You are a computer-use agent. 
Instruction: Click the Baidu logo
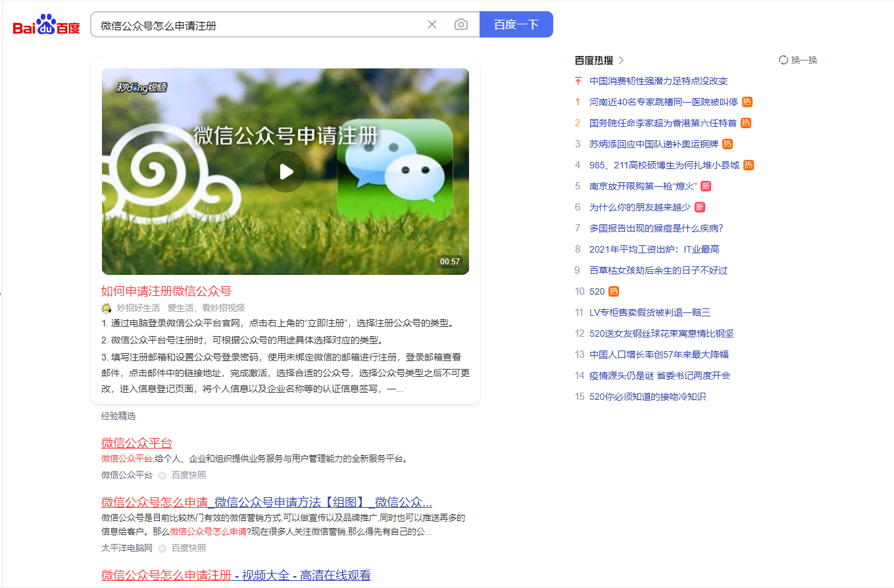pyautogui.click(x=46, y=25)
